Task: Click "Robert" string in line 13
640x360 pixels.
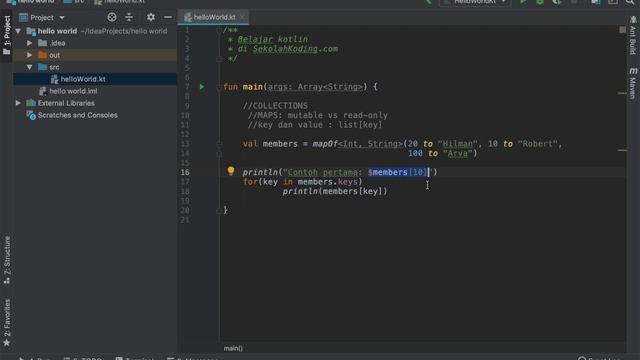Action: point(538,144)
